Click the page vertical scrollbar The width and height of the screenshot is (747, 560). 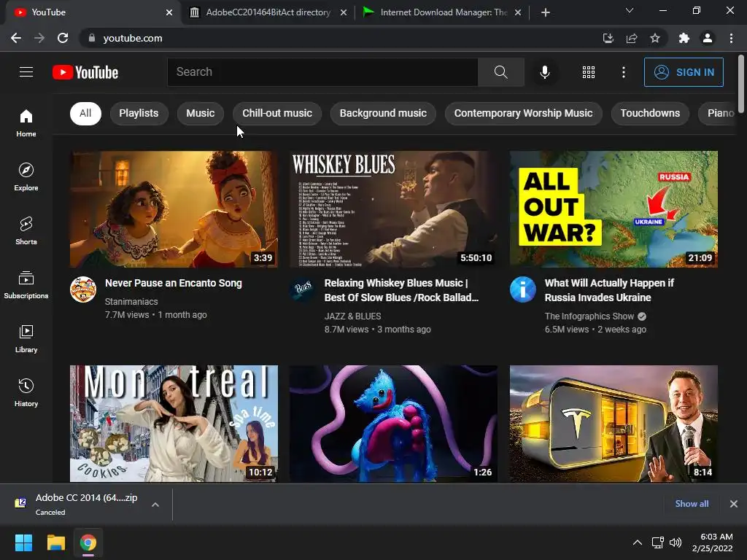tap(741, 85)
